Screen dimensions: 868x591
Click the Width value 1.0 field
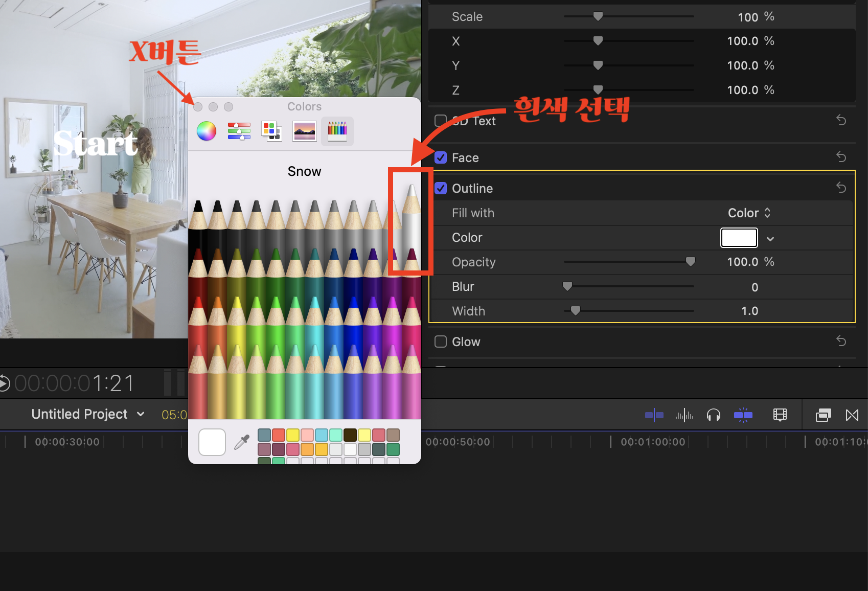click(x=749, y=311)
